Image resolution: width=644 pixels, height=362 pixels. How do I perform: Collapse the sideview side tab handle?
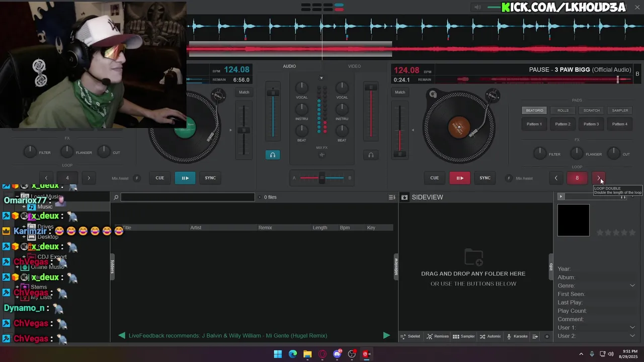(x=396, y=266)
